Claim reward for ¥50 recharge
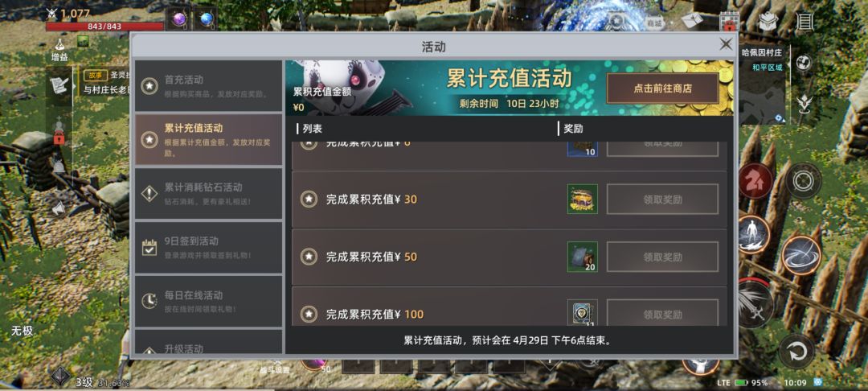The width and height of the screenshot is (868, 391). pyautogui.click(x=662, y=257)
